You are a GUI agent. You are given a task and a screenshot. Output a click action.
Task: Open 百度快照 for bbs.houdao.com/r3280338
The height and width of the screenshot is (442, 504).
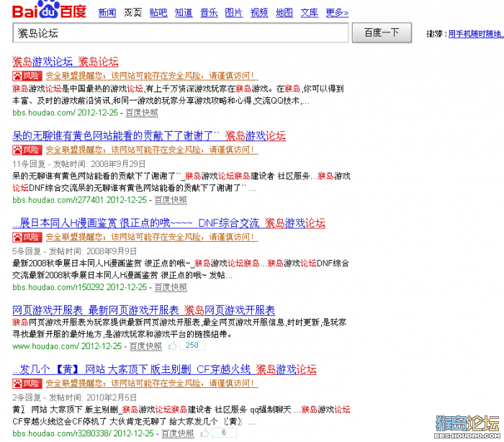click(x=178, y=433)
